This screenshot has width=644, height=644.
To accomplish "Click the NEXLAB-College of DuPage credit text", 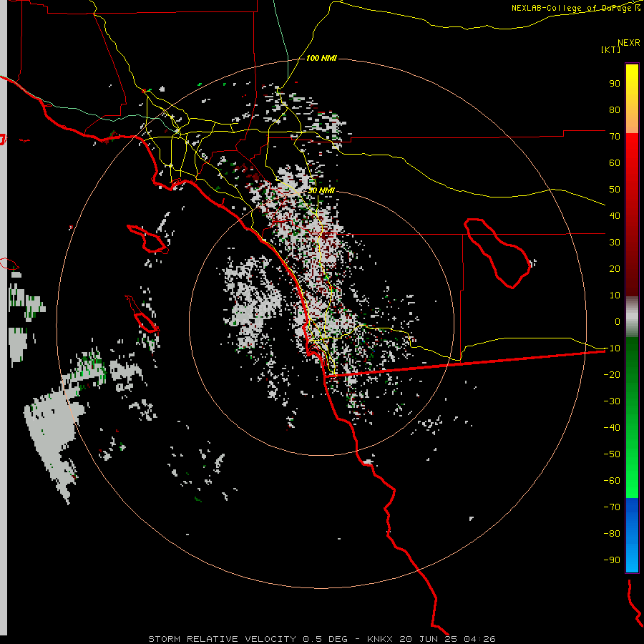I will (576, 8).
